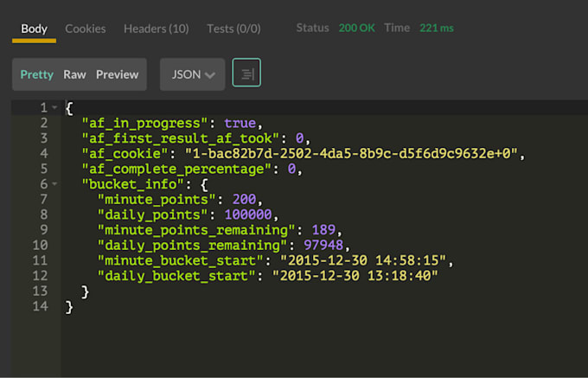Click the "daily_points_remaining" key
This screenshot has width=588, height=378.
click(192, 246)
